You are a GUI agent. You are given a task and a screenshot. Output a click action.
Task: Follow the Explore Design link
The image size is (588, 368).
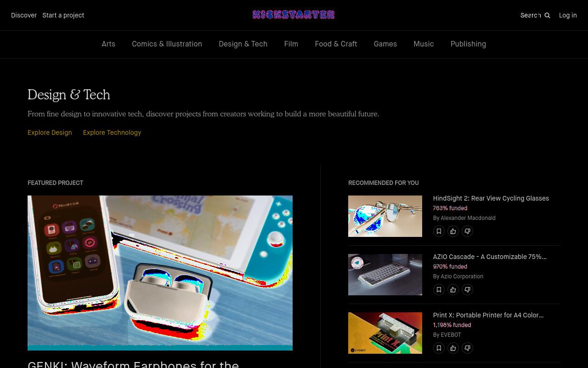coord(50,132)
